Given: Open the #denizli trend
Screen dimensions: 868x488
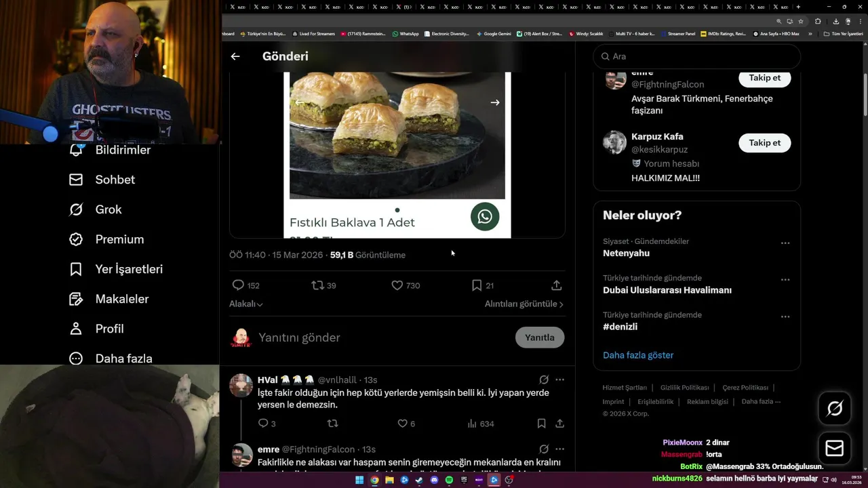Looking at the screenshot, I should tap(620, 327).
